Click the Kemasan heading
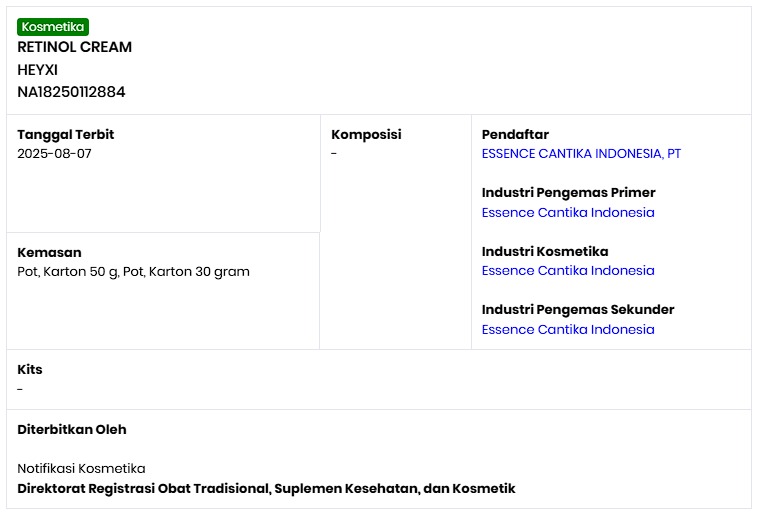757x516 pixels. point(49,252)
